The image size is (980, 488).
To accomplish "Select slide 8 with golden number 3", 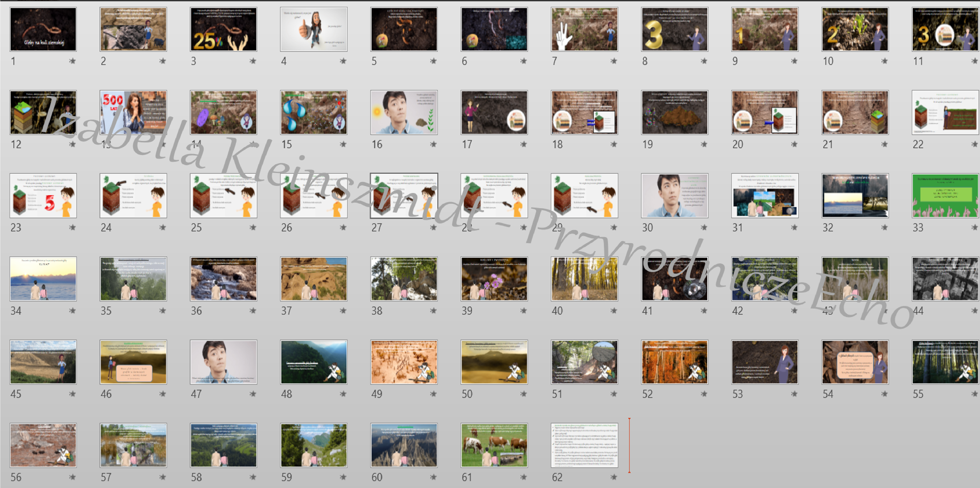I will [674, 29].
